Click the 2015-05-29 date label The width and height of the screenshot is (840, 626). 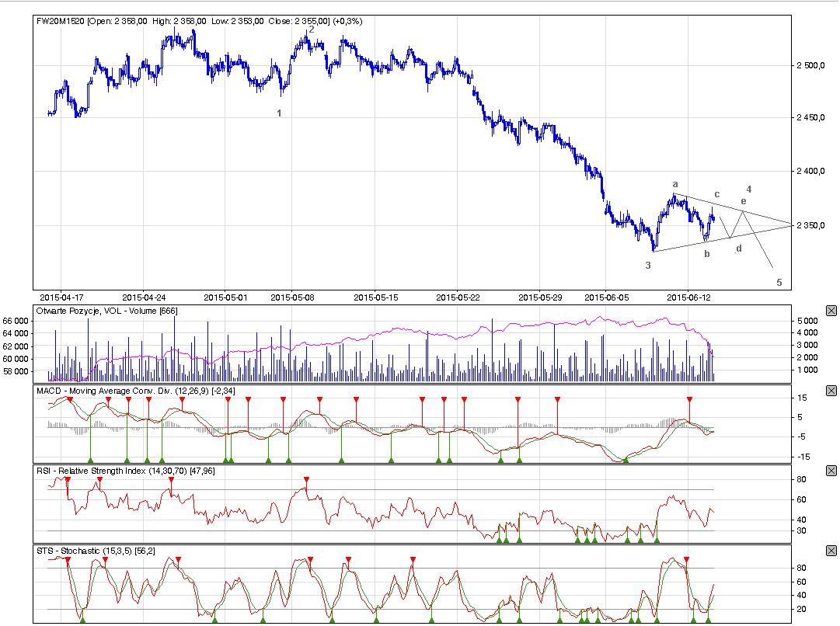pos(540,297)
